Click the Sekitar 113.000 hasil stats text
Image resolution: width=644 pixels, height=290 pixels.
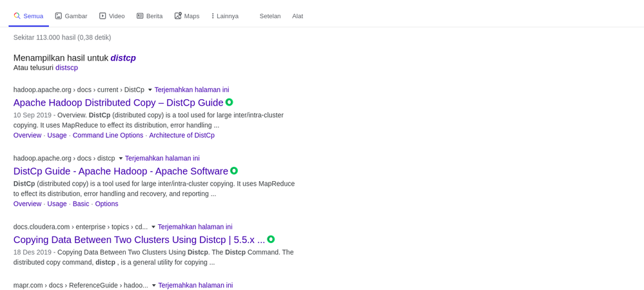tap(62, 37)
